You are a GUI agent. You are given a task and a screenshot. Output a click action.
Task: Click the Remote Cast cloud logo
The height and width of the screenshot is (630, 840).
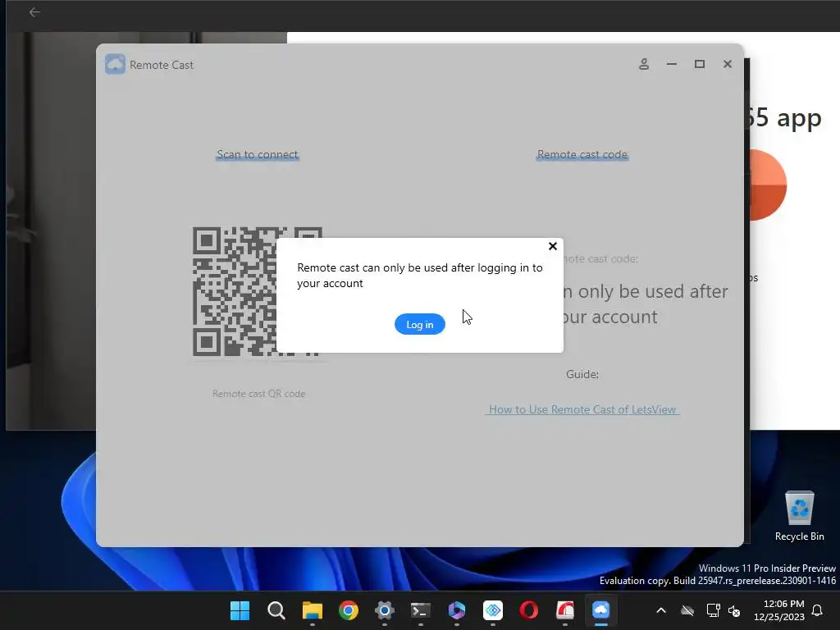pyautogui.click(x=115, y=64)
